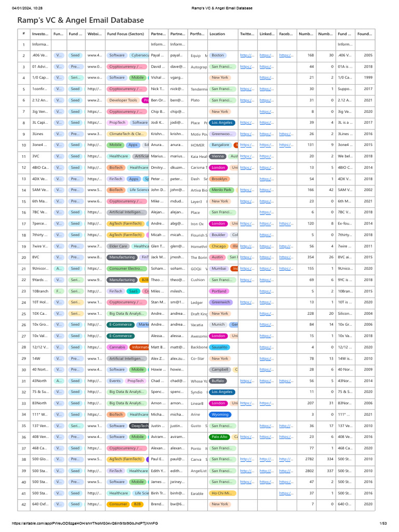Click the Cushion portfolio cell
This screenshot has height=532, width=399.
[198, 280]
